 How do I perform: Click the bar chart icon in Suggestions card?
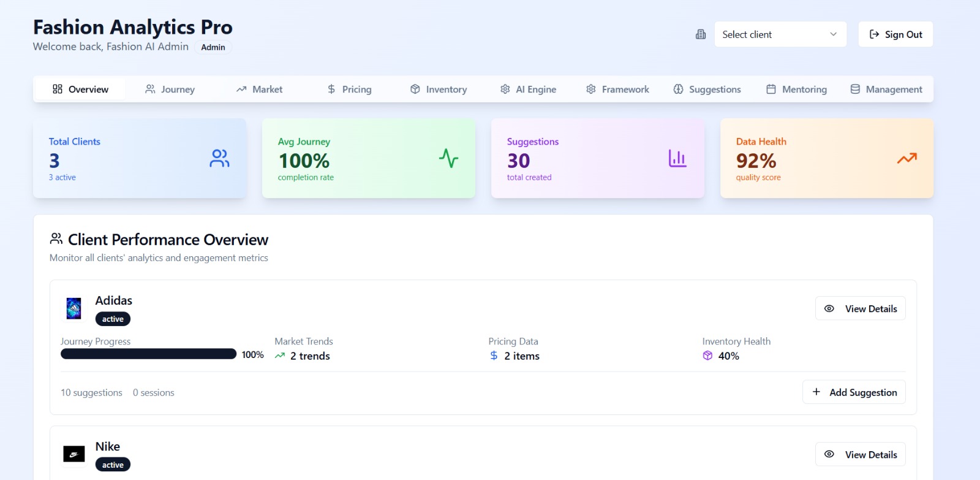(677, 158)
